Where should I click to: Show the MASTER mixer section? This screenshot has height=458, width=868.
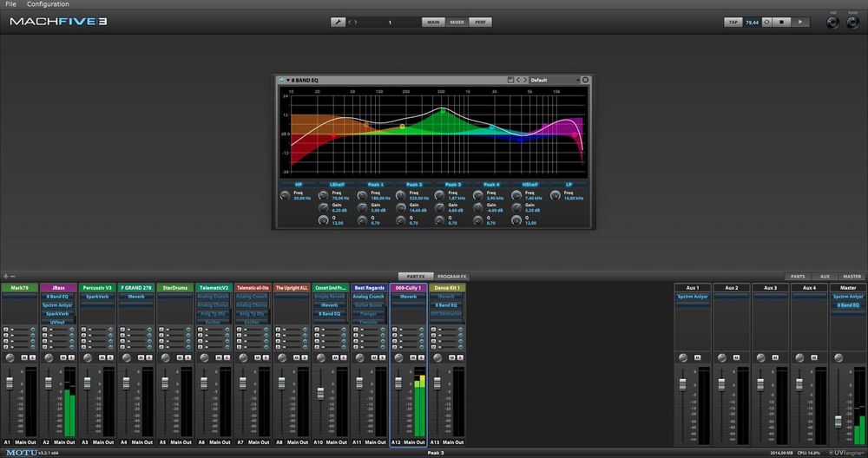[x=852, y=277]
